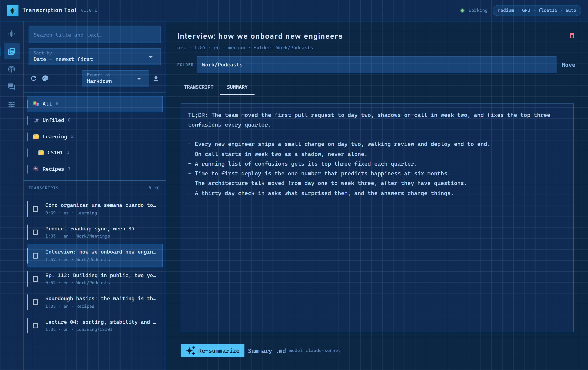Click the Unfiled folder mailbox icon

(x=36, y=120)
